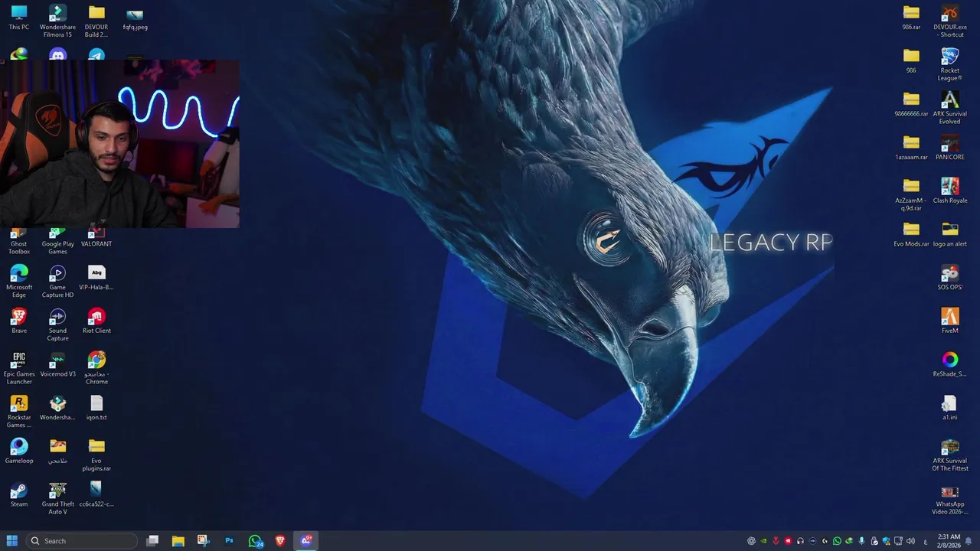Image resolution: width=980 pixels, height=551 pixels.
Task: Launch Wondershare Filmora 15 shortcut
Action: coord(57,21)
